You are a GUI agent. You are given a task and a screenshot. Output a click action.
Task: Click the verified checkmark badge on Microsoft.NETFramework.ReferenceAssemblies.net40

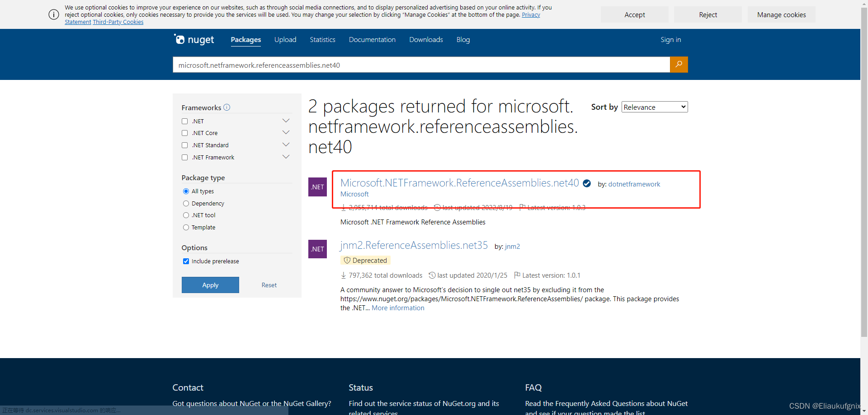586,183
